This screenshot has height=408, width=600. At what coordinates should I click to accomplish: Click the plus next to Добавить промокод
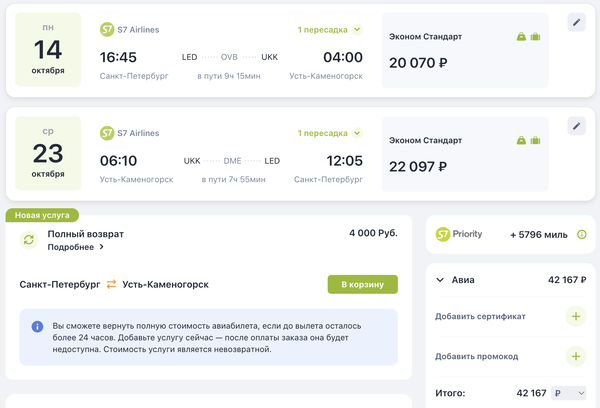[x=576, y=356]
